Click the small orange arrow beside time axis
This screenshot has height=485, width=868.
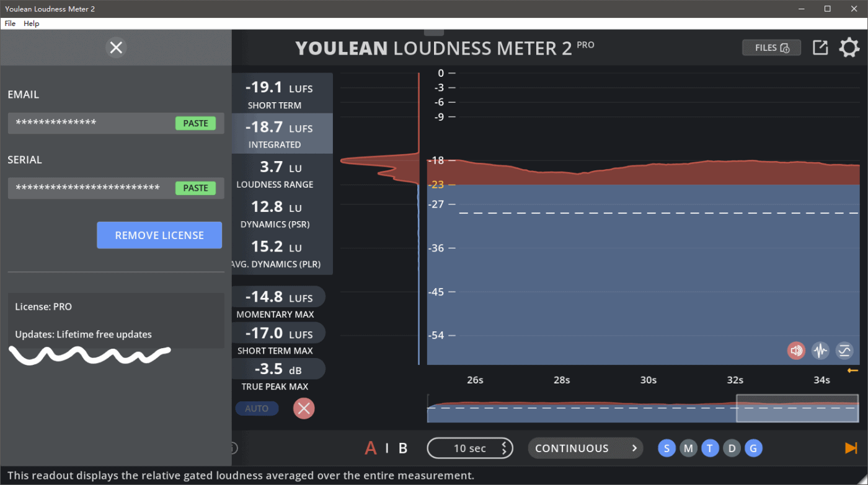pyautogui.click(x=852, y=370)
